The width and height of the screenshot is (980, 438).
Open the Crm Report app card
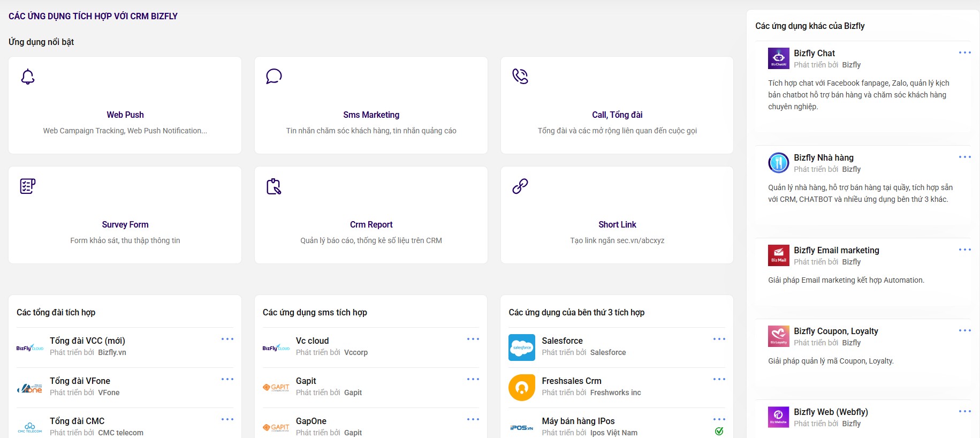371,224
